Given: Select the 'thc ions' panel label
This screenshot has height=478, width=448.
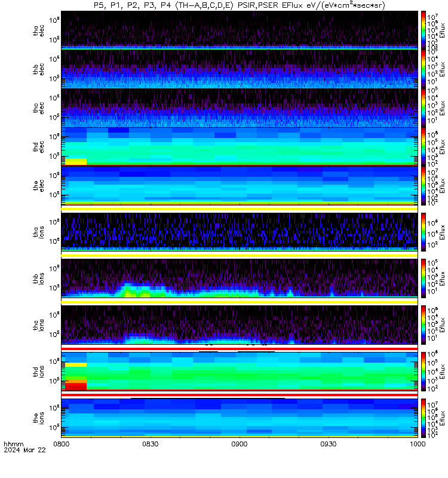Looking at the screenshot, I should [39, 325].
